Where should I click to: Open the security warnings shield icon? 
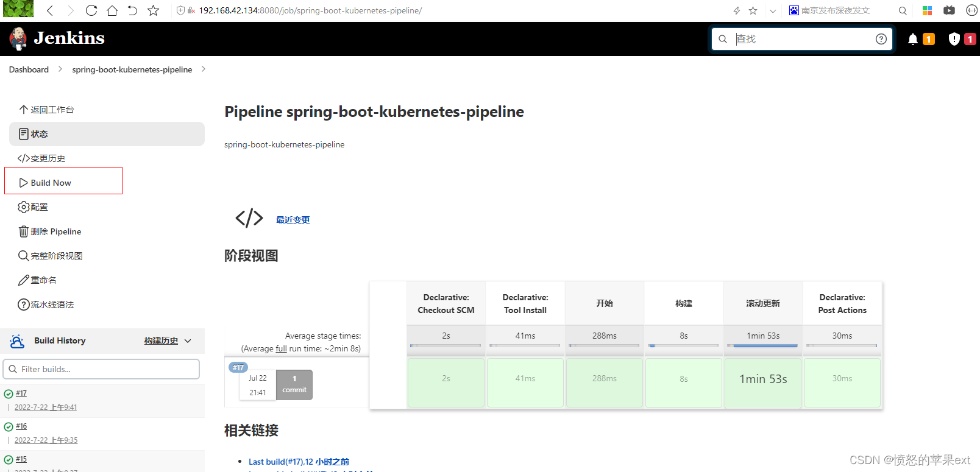tap(954, 39)
